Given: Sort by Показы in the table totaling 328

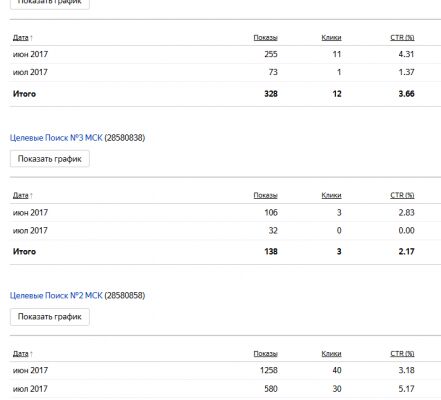Looking at the screenshot, I should coord(265,38).
